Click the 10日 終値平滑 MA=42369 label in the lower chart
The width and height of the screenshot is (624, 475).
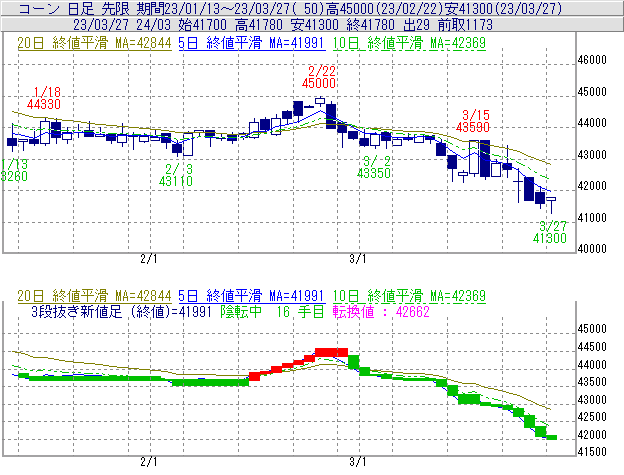[410, 296]
